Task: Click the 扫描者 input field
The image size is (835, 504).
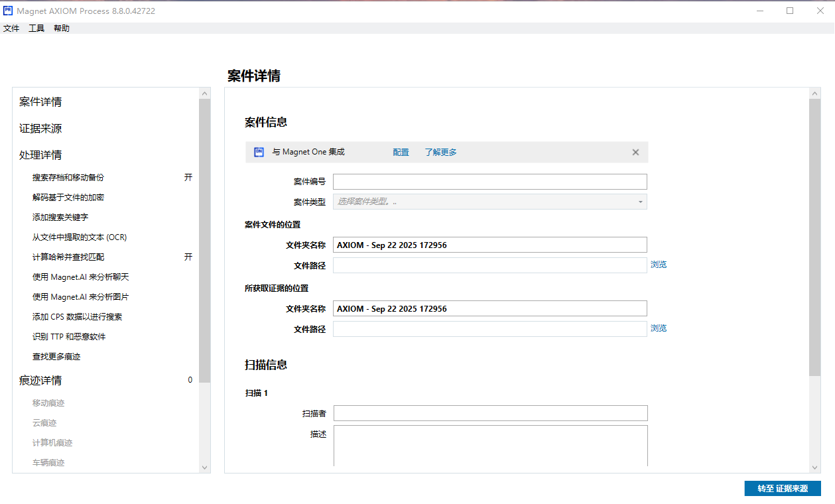Action: [x=489, y=413]
